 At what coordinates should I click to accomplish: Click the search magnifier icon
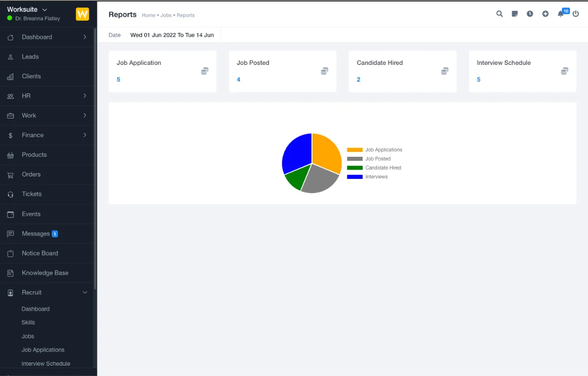click(x=499, y=14)
